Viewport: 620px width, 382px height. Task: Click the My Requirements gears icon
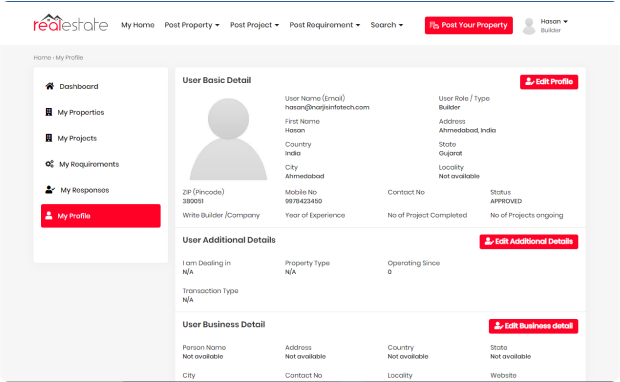(49, 164)
